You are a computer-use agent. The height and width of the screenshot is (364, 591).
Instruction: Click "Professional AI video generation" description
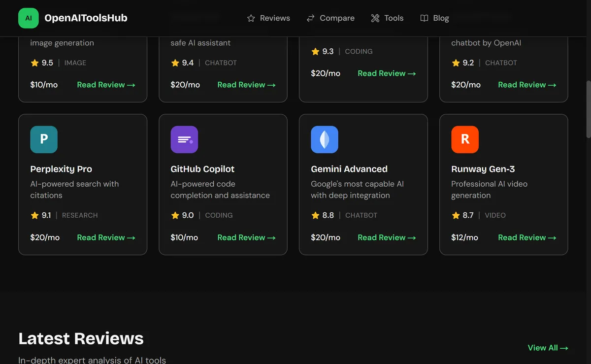(x=489, y=190)
